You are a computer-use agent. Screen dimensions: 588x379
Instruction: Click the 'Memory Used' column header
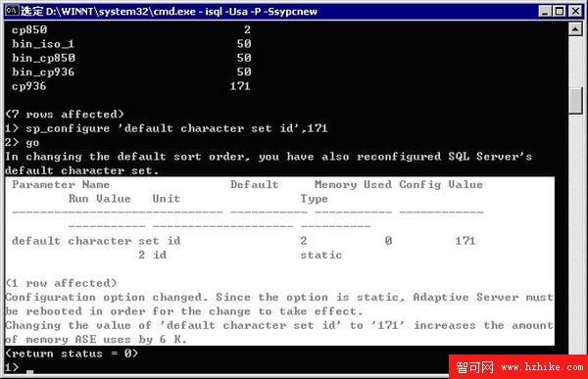(353, 184)
